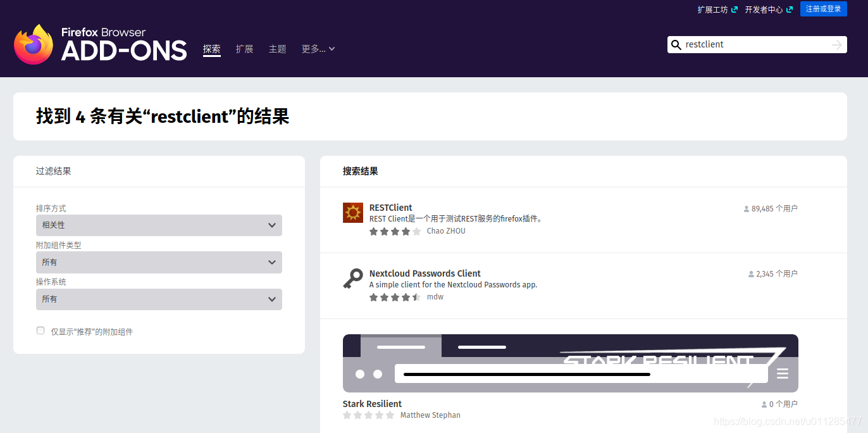The width and height of the screenshot is (868, 433).
Task: Switch to the 主题 tab
Action: tap(277, 49)
